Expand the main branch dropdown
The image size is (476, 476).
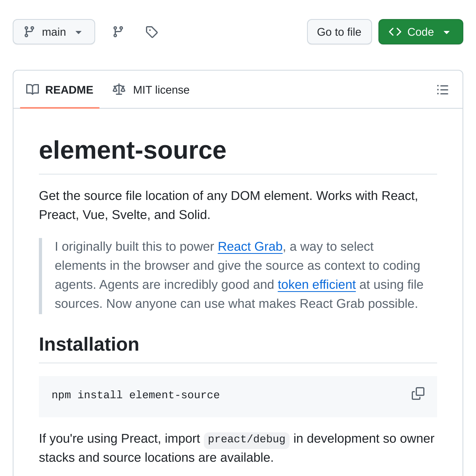54,32
